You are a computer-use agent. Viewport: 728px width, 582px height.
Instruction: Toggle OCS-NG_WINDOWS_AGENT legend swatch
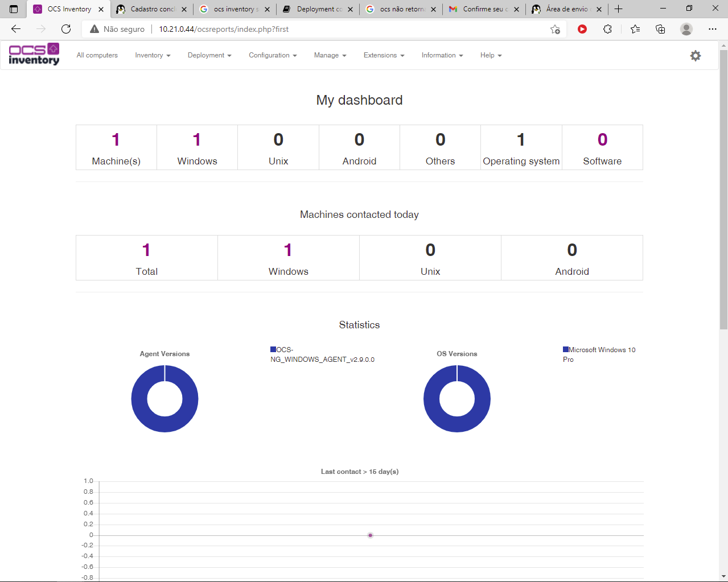pos(273,349)
